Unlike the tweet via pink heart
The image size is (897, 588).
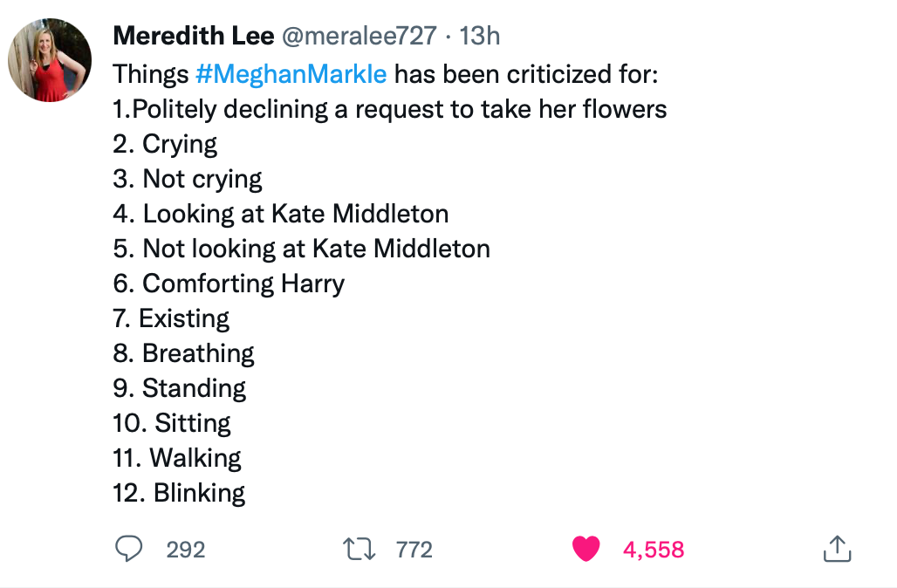[x=585, y=549]
